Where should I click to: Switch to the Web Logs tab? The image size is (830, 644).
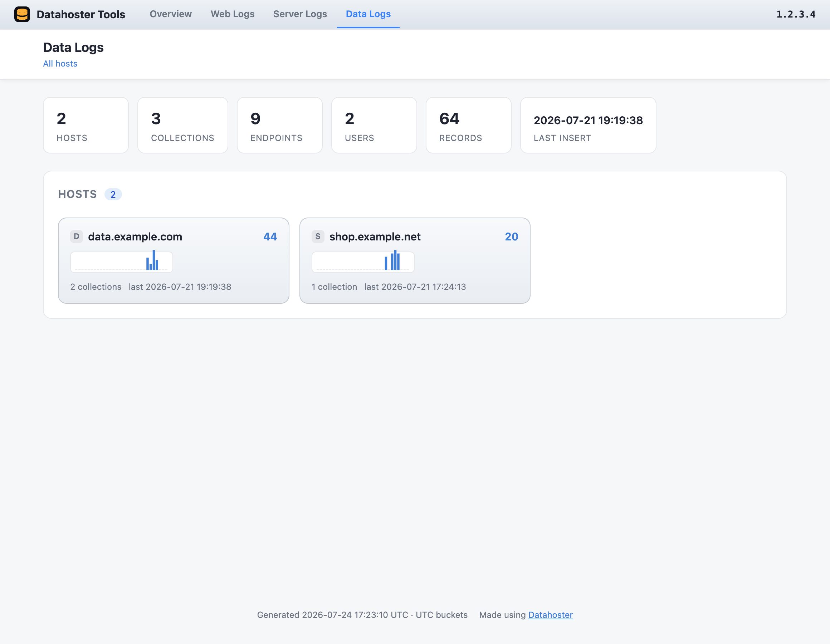tap(233, 14)
